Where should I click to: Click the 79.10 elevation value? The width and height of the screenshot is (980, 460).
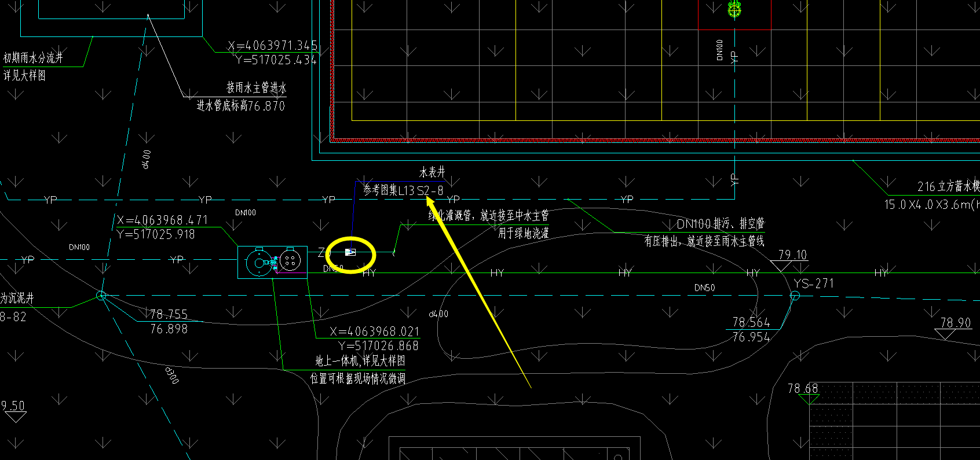[792, 255]
